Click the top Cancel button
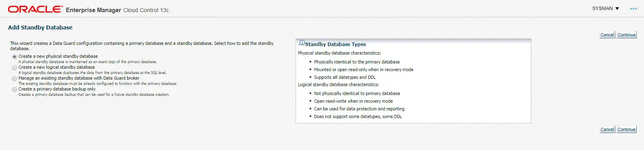 [x=607, y=35]
